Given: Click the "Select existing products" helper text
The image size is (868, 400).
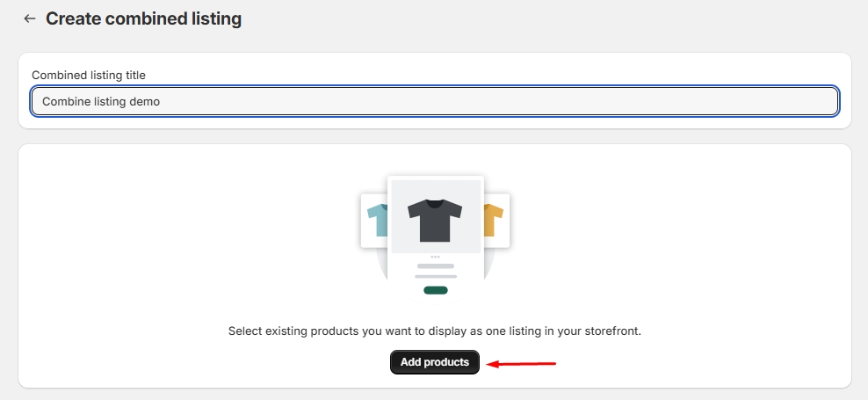Looking at the screenshot, I should point(434,331).
